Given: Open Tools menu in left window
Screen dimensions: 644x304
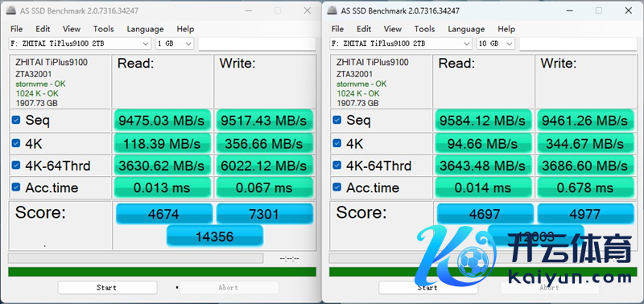Looking at the screenshot, I should (104, 29).
